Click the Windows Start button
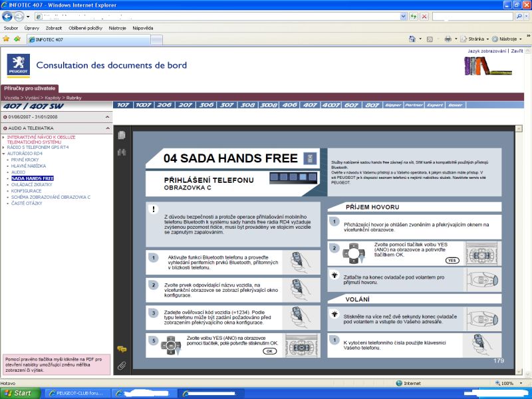 click(x=21, y=393)
